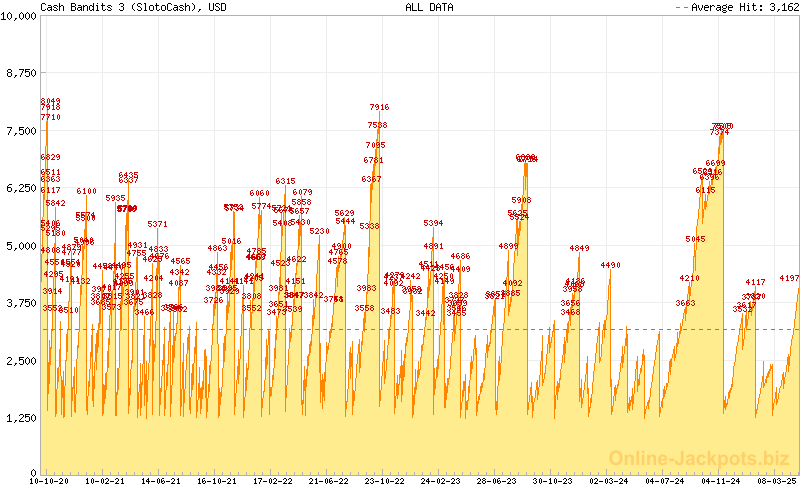
Task: Select the ALL DATA header label
Action: pyautogui.click(x=429, y=7)
